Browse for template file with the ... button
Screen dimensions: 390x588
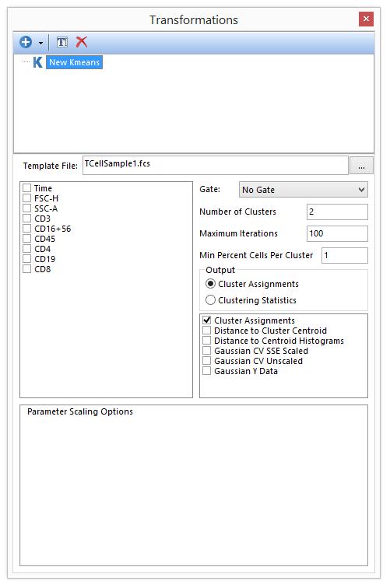(x=361, y=166)
